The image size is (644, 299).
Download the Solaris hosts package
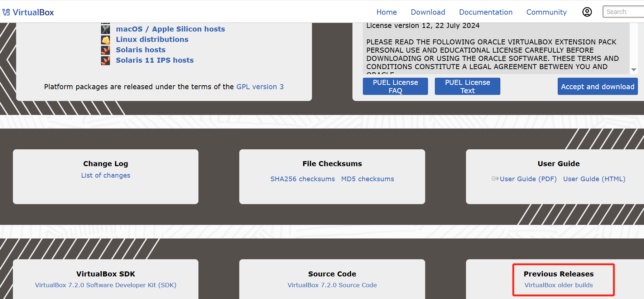point(140,50)
